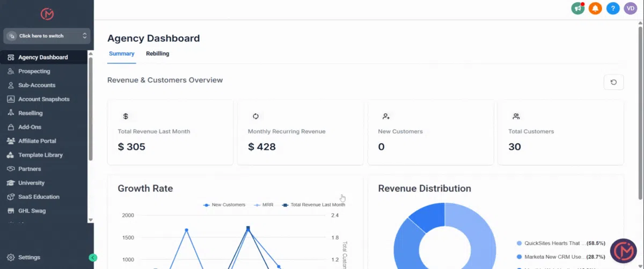Click recurring icon on Monthly Recurring Revenue card
The height and width of the screenshot is (269, 644).
coord(255,116)
